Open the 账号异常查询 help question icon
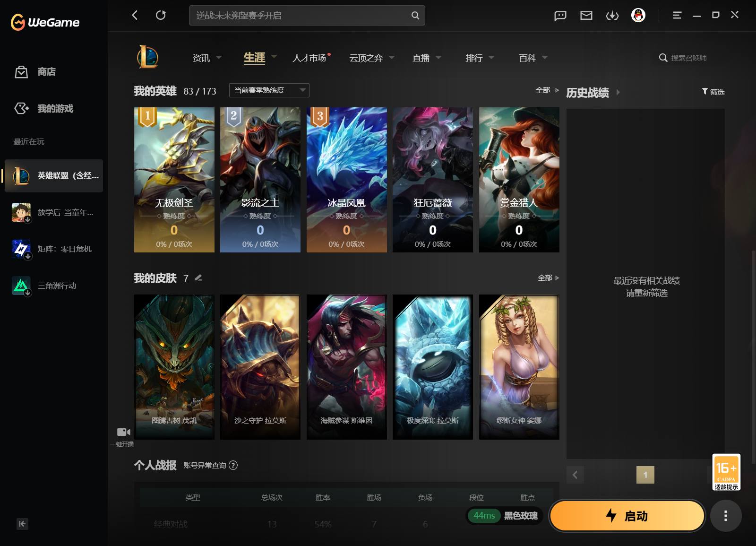Screen dimensions: 756x546 pyautogui.click(x=233, y=465)
